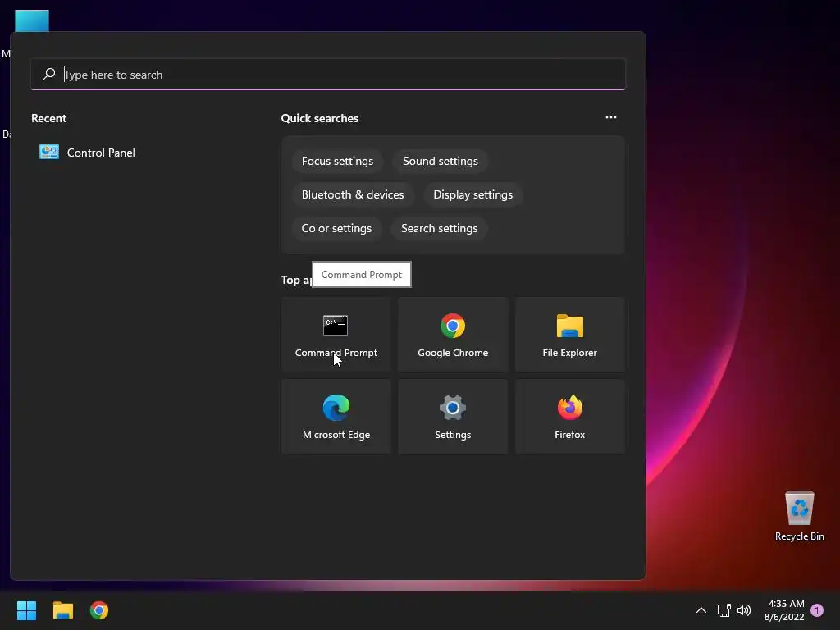Open the Settings app tile
The height and width of the screenshot is (630, 840).
pyautogui.click(x=453, y=417)
